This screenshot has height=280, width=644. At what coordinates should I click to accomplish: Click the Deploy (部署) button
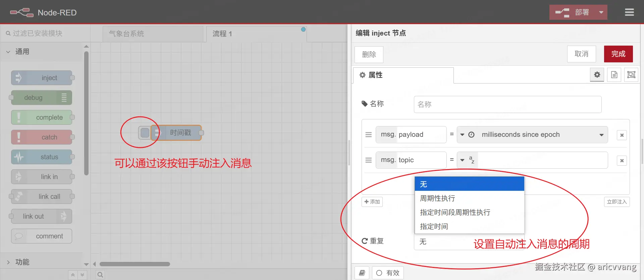[x=573, y=12]
